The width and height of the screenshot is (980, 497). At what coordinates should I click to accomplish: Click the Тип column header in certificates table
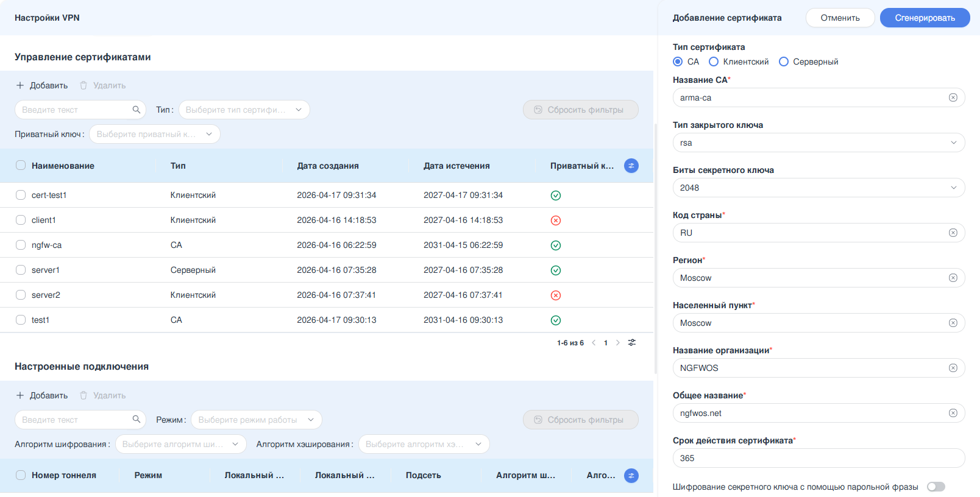178,166
